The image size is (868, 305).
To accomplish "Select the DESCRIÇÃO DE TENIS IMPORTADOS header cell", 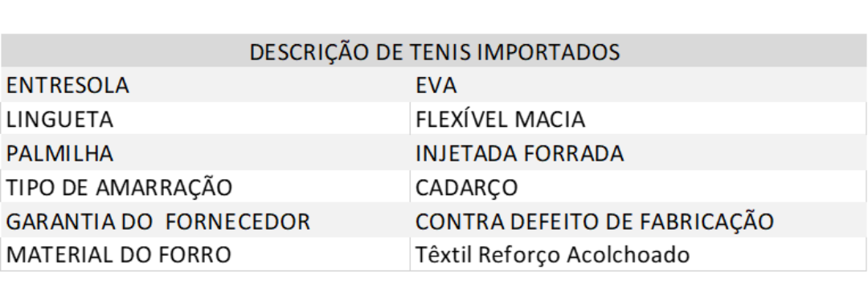I will coord(434,51).
